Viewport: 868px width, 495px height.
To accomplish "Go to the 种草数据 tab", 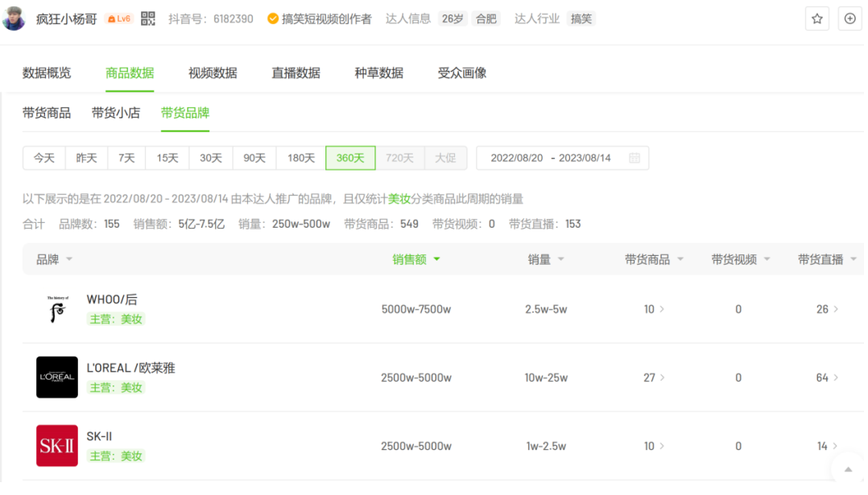I will point(378,73).
